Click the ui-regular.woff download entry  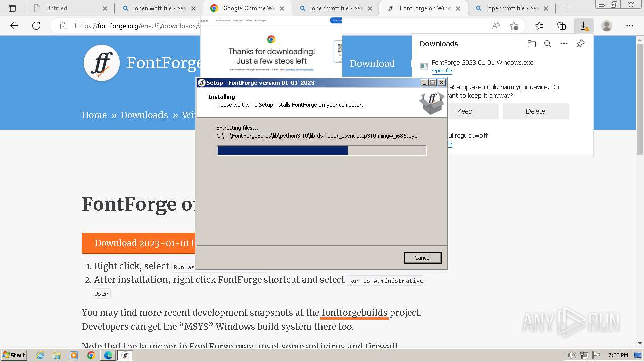(468, 135)
